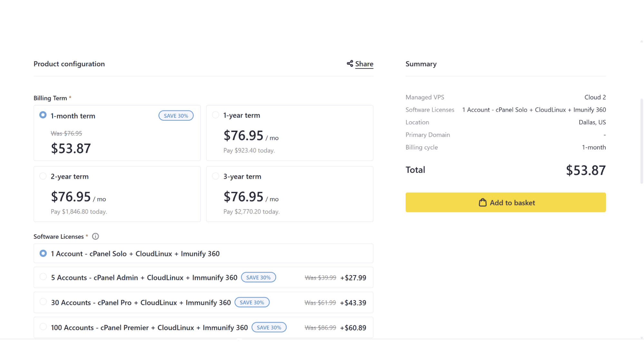This screenshot has height=362, width=644.
Task: Click SAVE 30% badge on 100 Accounts row
Action: coord(269,327)
